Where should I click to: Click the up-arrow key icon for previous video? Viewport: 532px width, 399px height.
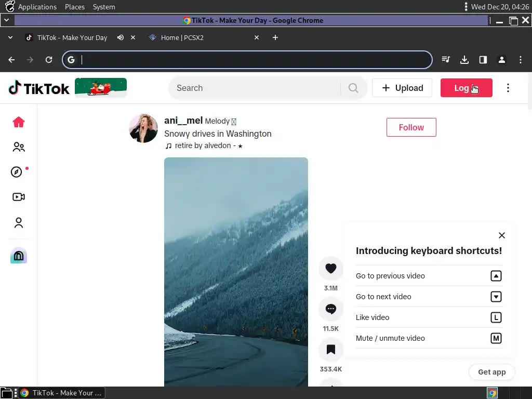pos(496,276)
